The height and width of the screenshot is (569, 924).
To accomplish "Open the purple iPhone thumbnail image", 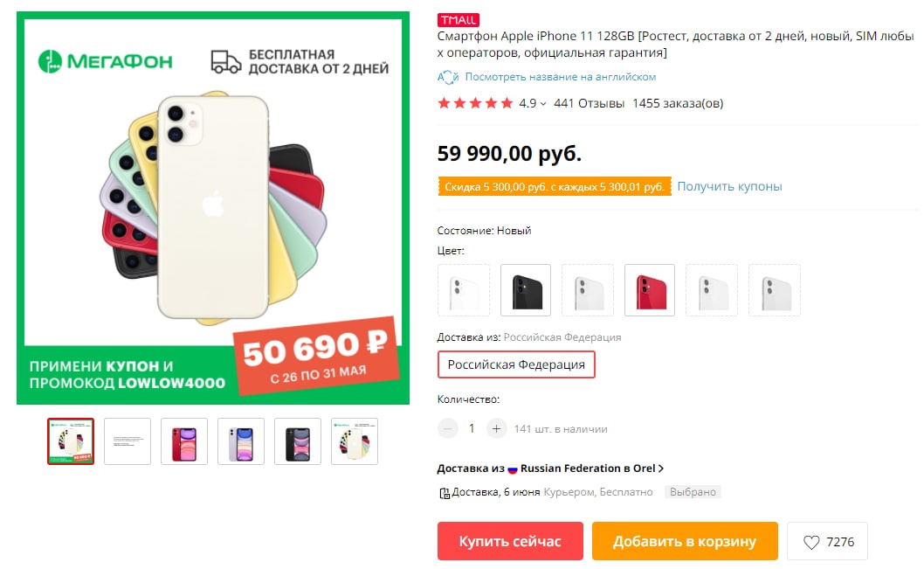I will coord(241,441).
